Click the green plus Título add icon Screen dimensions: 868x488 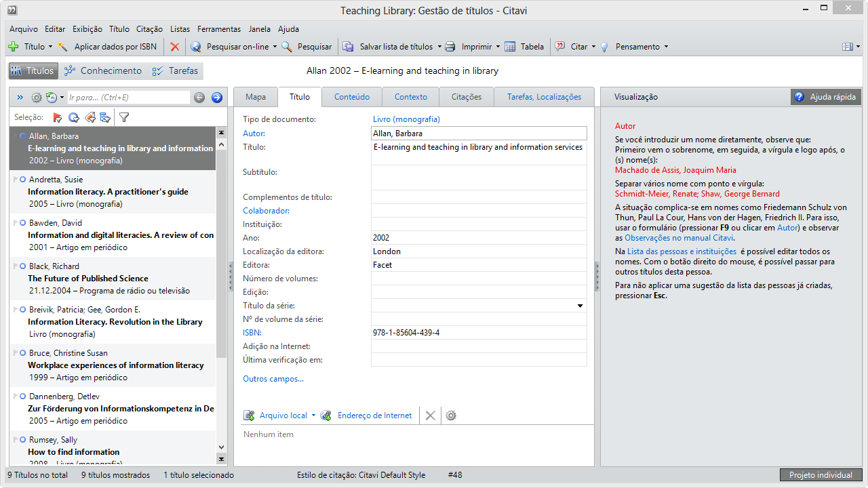14,47
